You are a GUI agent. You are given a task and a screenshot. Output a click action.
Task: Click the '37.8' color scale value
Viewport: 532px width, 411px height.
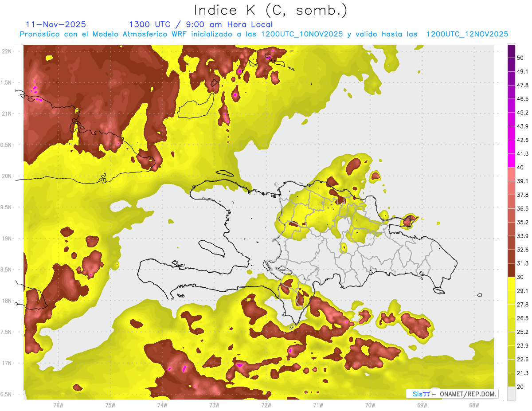click(523, 195)
